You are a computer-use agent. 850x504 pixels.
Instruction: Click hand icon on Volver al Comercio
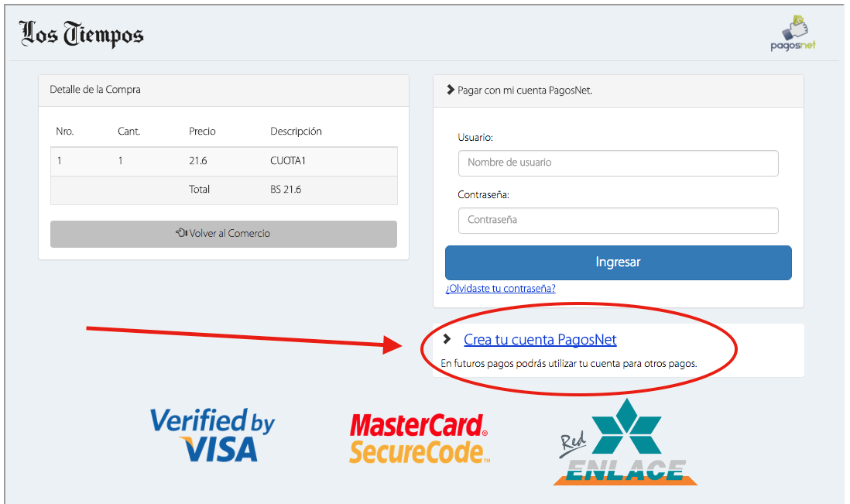pos(181,233)
